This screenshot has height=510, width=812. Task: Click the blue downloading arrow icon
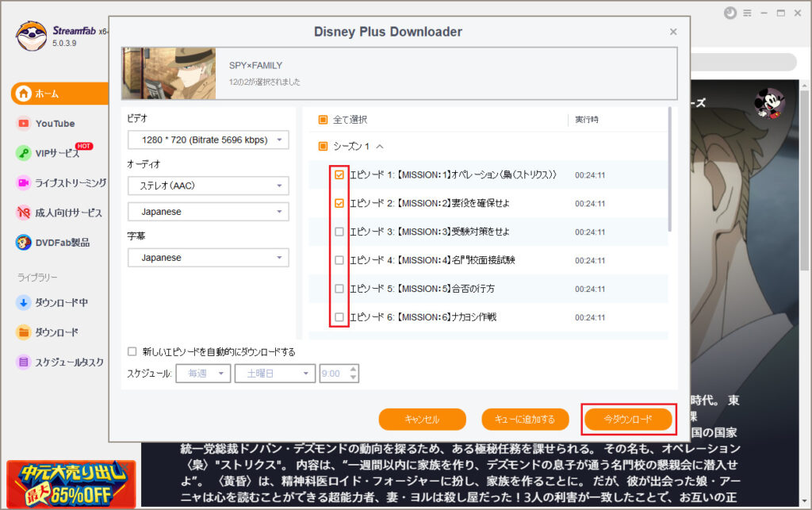[x=23, y=302]
